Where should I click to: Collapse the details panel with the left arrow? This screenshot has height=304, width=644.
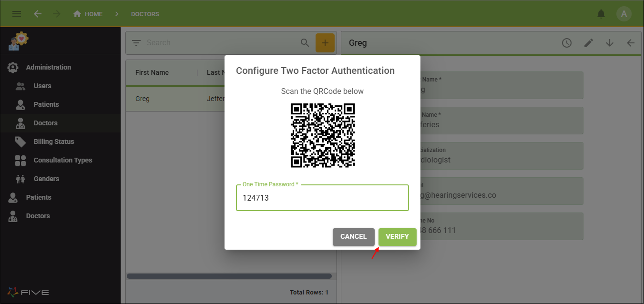(630, 42)
